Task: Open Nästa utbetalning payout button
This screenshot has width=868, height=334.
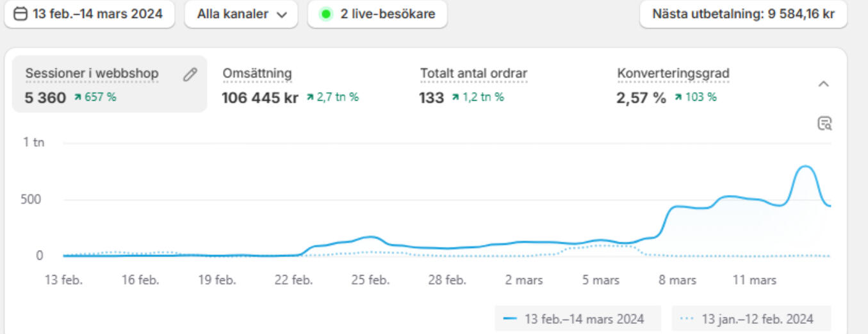Action: pos(743,14)
